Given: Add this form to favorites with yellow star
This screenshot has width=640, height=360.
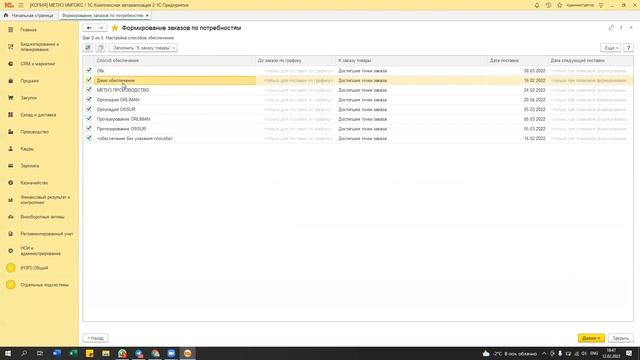Looking at the screenshot, I should (x=115, y=28).
